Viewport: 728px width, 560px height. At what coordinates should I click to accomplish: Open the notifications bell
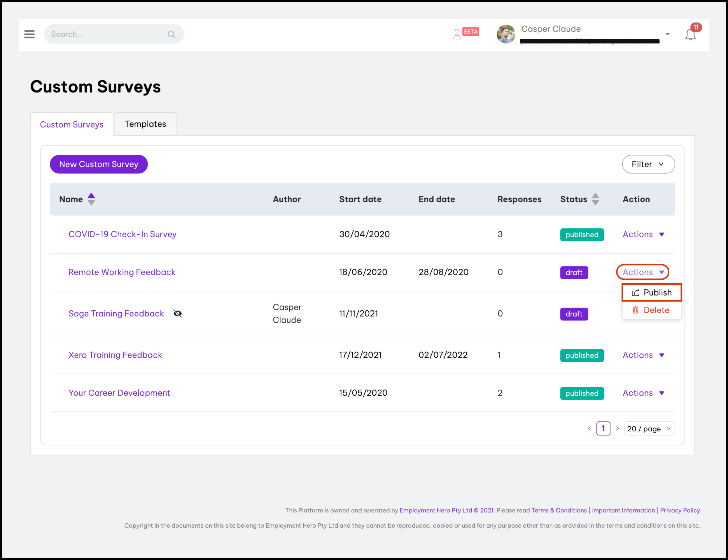(x=690, y=35)
